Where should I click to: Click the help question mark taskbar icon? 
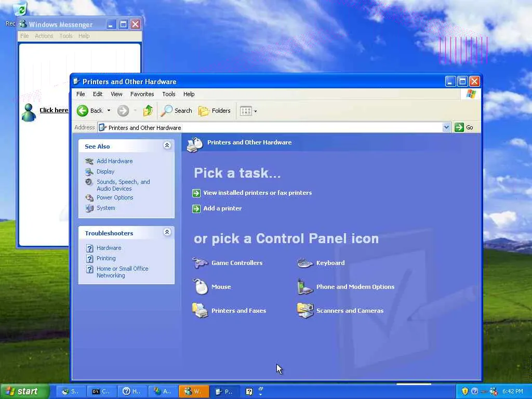[249, 392]
